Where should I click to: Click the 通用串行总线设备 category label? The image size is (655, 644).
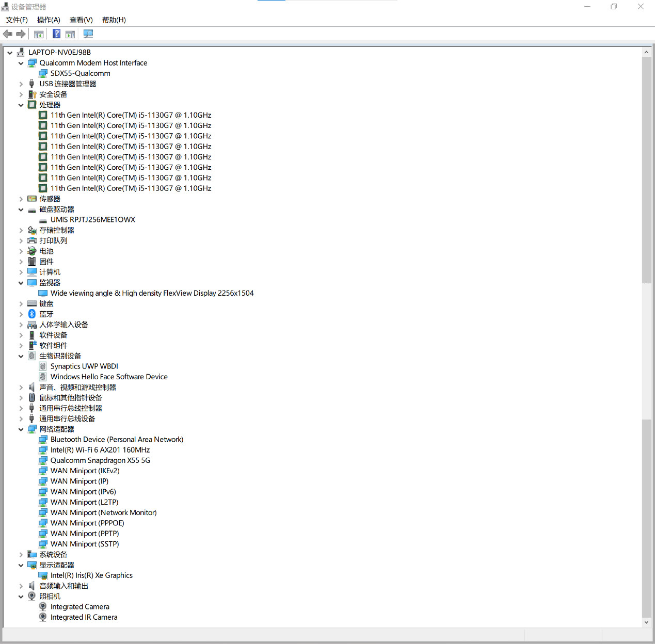67,418
